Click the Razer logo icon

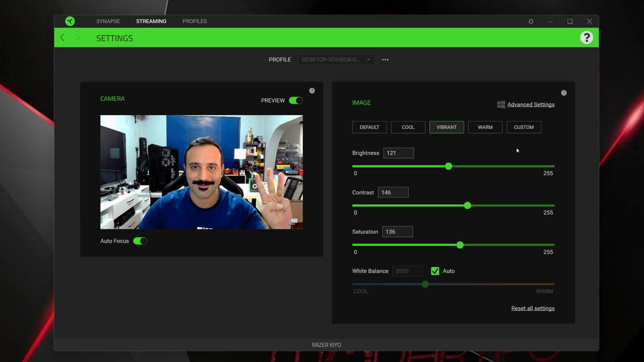coord(70,21)
